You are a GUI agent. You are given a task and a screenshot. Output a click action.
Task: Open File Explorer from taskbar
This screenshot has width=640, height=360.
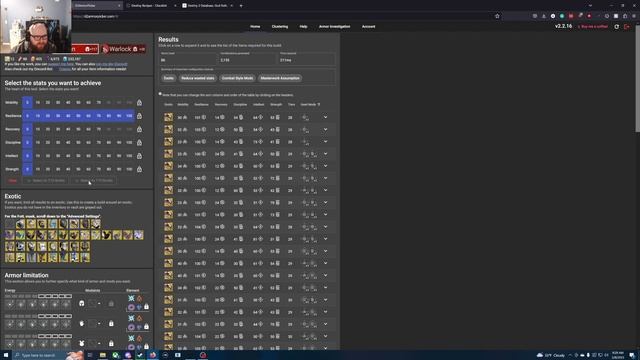102,355
